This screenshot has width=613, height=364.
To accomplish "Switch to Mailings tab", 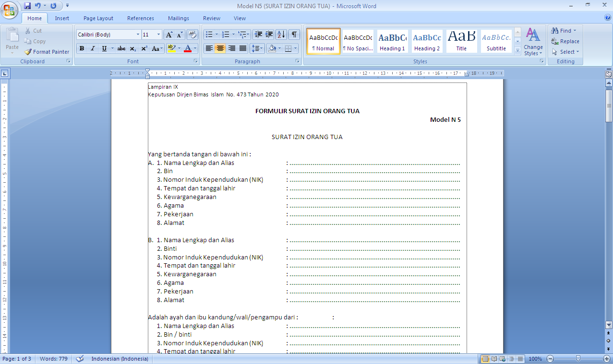I will pyautogui.click(x=179, y=18).
